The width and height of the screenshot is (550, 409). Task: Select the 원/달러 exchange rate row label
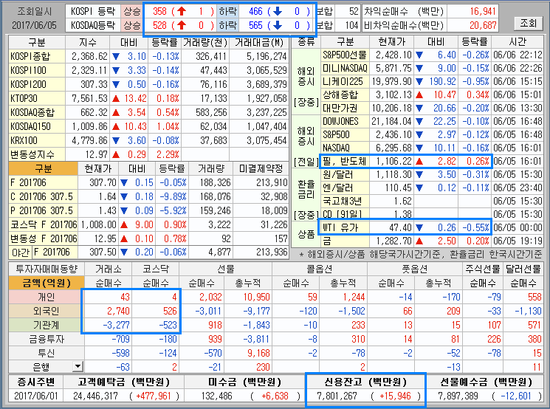click(x=345, y=174)
